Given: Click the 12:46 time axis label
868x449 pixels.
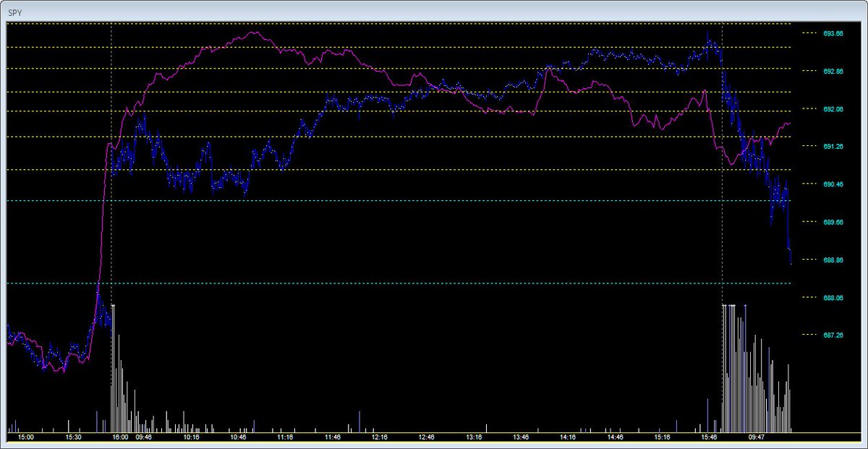Looking at the screenshot, I should point(426,437).
